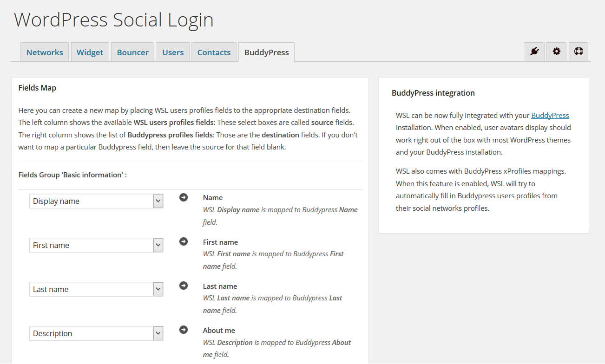
Task: Select the BuddyPress tab
Action: coord(266,52)
